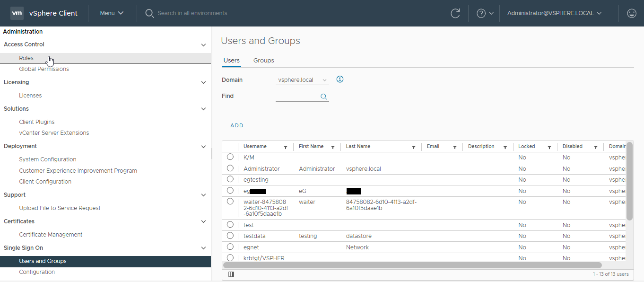The width and height of the screenshot is (644, 282).
Task: Open the help menu dropdown arrow
Action: (491, 13)
